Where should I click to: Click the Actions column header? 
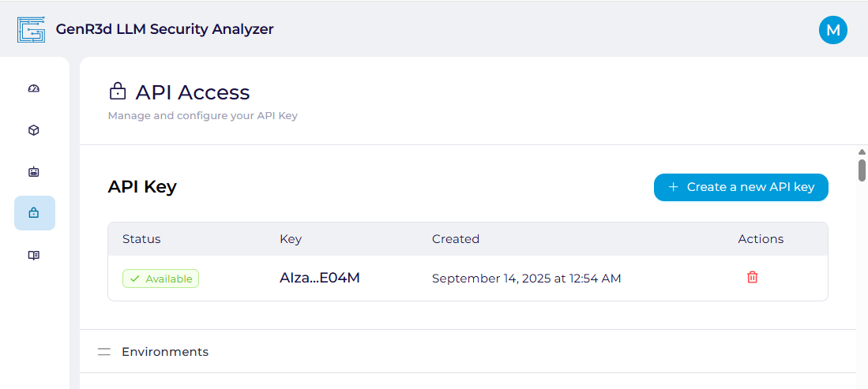pyautogui.click(x=761, y=239)
